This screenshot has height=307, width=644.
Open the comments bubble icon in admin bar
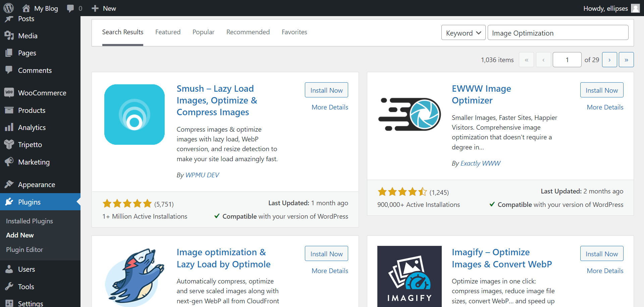[x=70, y=8]
